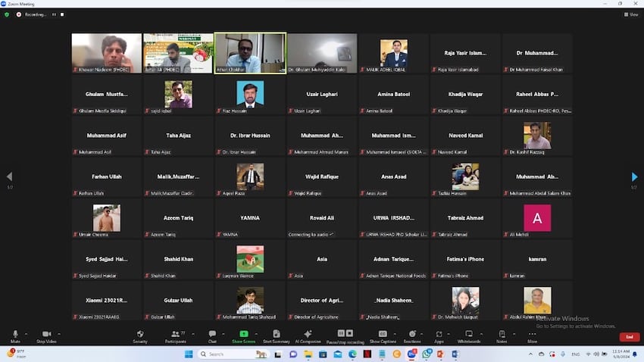The height and width of the screenshot is (362, 644).
Task: Open the Notes toolbar item
Action: [x=502, y=335]
